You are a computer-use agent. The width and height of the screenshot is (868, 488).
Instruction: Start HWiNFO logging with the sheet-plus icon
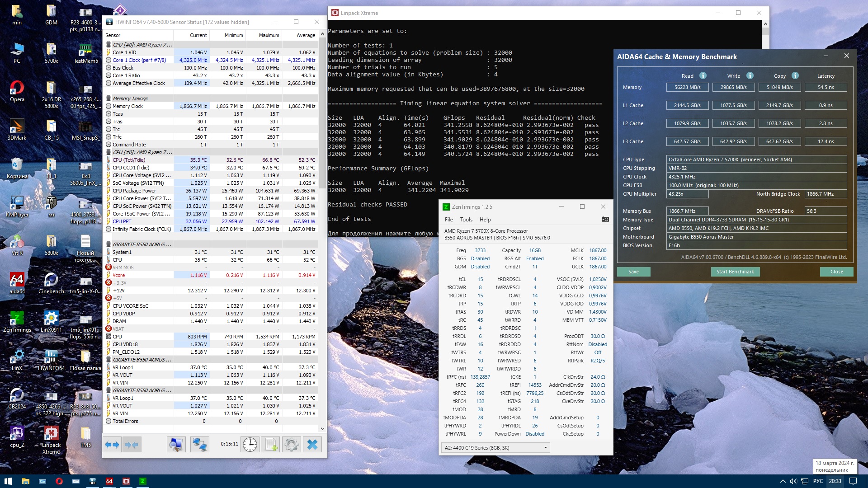(270, 445)
